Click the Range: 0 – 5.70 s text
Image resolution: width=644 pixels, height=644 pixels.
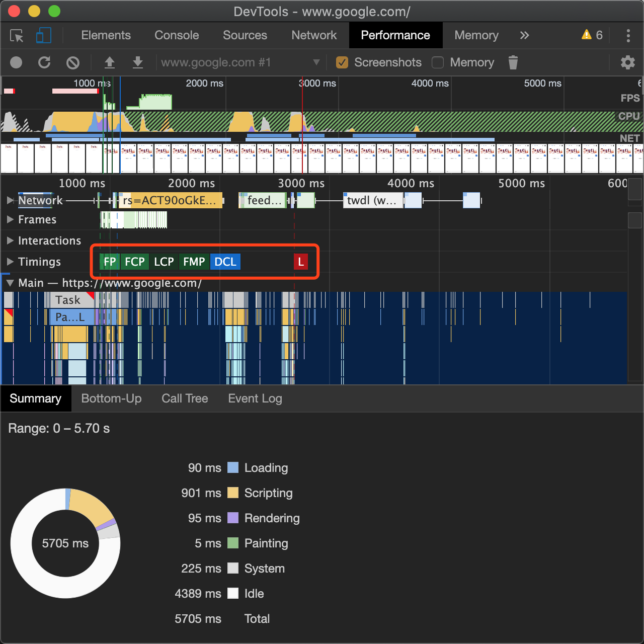59,429
